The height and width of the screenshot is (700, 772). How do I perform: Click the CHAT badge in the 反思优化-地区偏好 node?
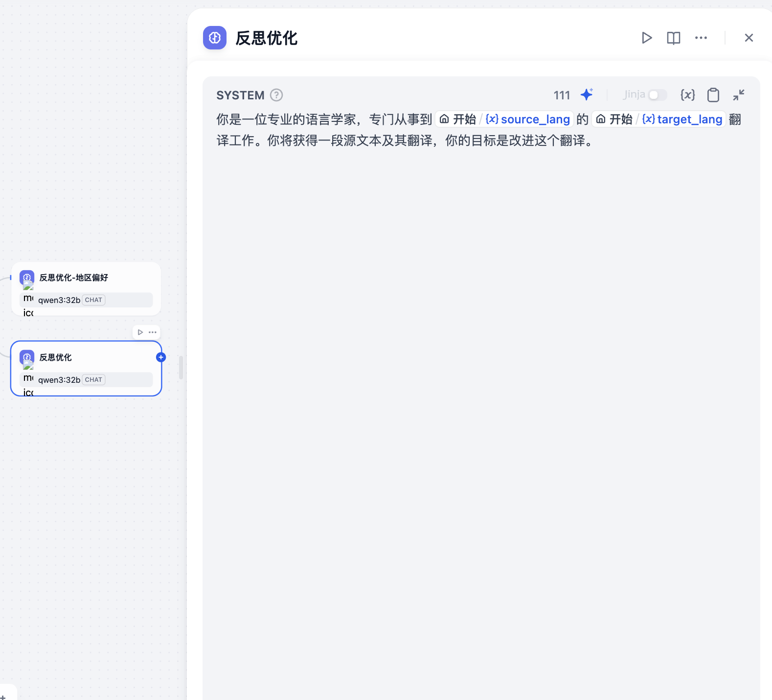coord(93,300)
